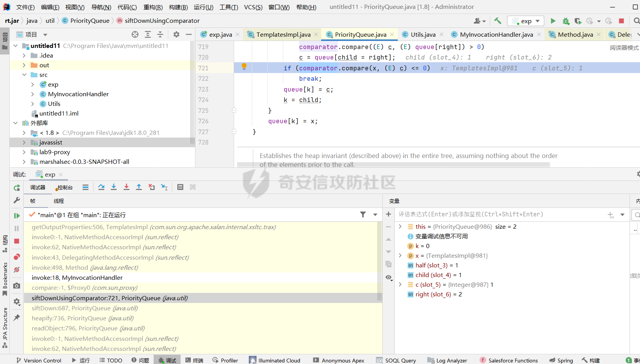Image resolution: width=640 pixels, height=364 pixels.
Task: Select opened file target icon in project panel
Action: 135,34
